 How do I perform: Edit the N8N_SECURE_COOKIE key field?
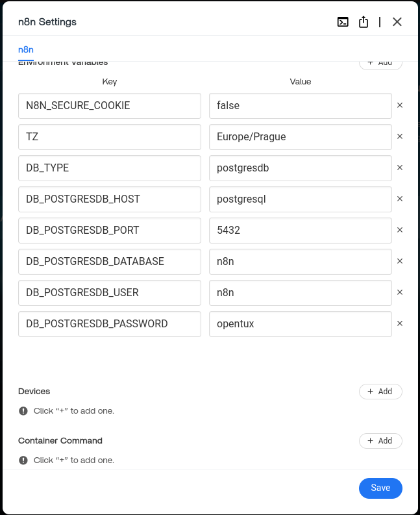[x=110, y=106]
